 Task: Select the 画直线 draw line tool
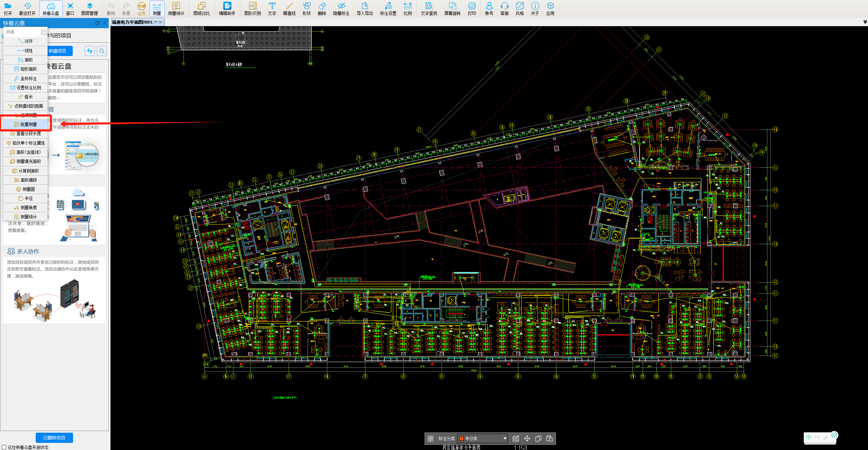[x=289, y=9]
